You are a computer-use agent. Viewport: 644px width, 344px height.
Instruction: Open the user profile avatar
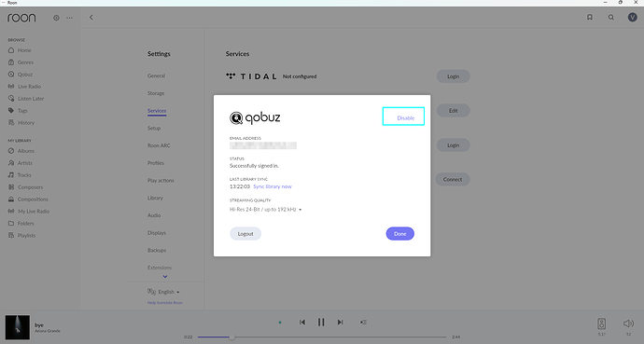click(x=632, y=17)
